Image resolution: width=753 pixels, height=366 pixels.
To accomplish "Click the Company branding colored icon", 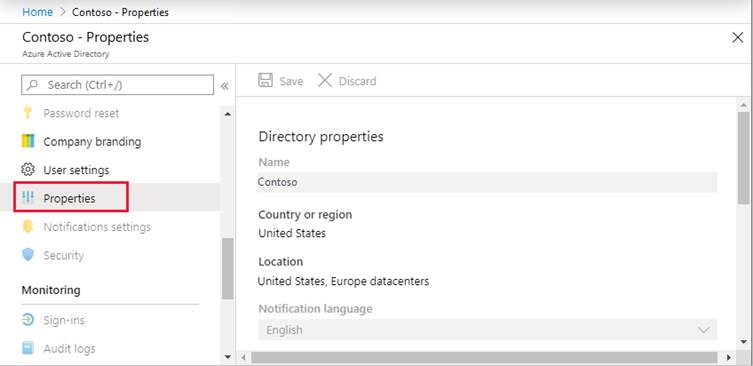I will [x=28, y=142].
